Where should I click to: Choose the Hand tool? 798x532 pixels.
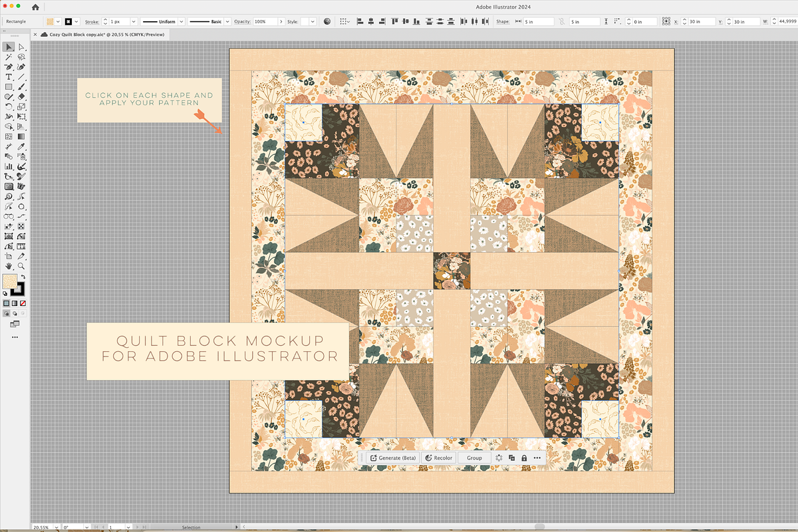[x=9, y=266]
